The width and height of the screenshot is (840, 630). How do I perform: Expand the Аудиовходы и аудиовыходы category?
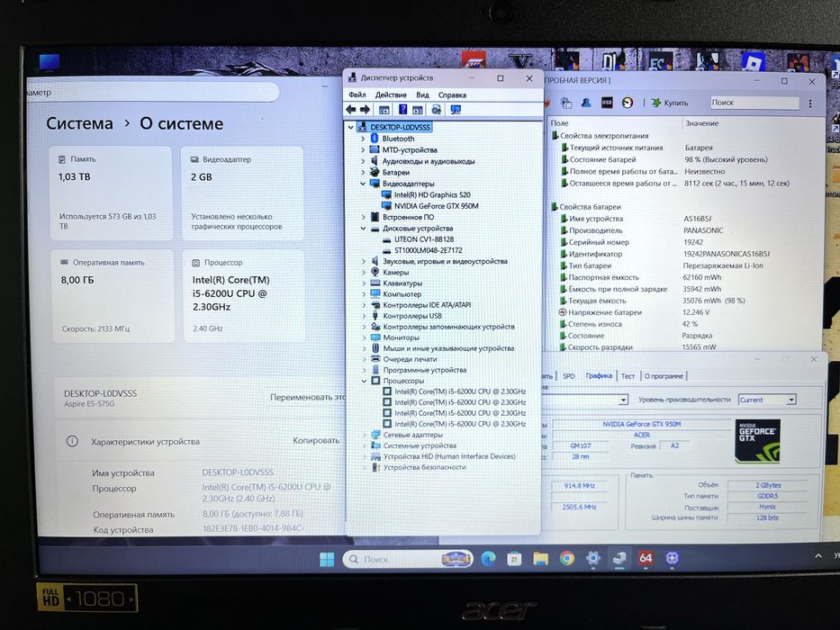coord(363,161)
